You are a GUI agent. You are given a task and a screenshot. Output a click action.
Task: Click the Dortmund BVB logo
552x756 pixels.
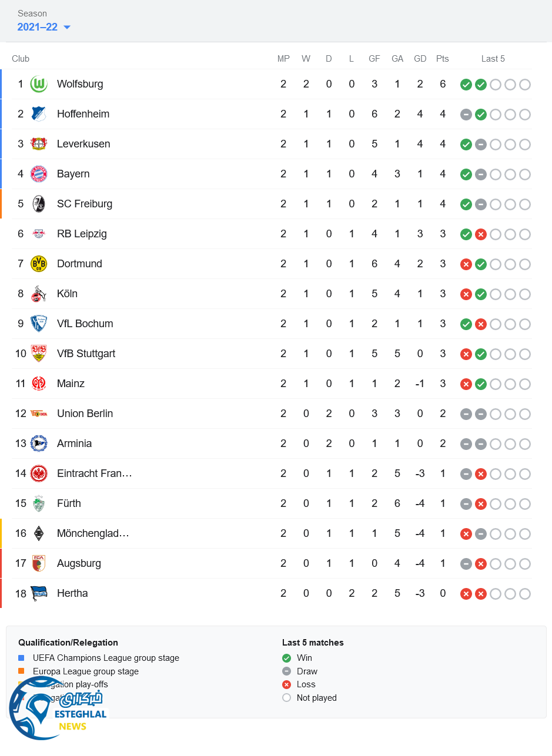(39, 264)
